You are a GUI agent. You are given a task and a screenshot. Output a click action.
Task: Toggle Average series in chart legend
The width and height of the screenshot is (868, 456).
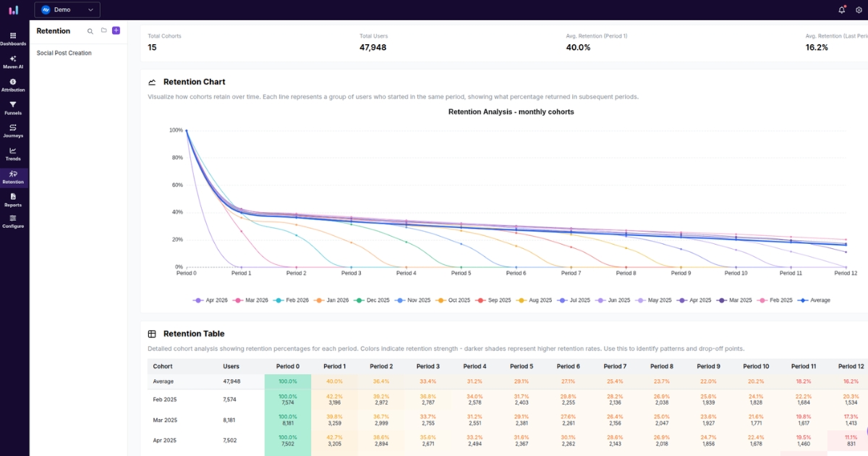click(x=814, y=300)
